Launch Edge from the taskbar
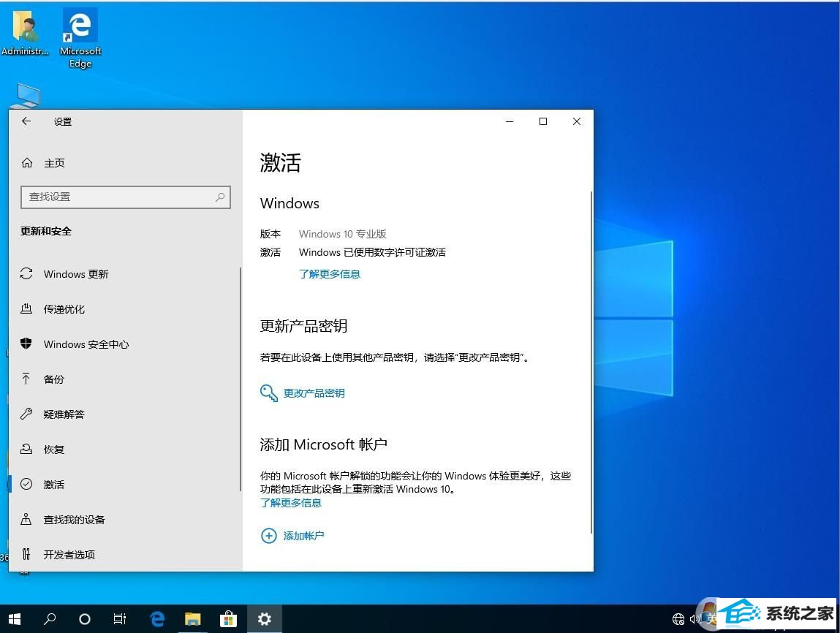The height and width of the screenshot is (633, 840). tap(157, 619)
